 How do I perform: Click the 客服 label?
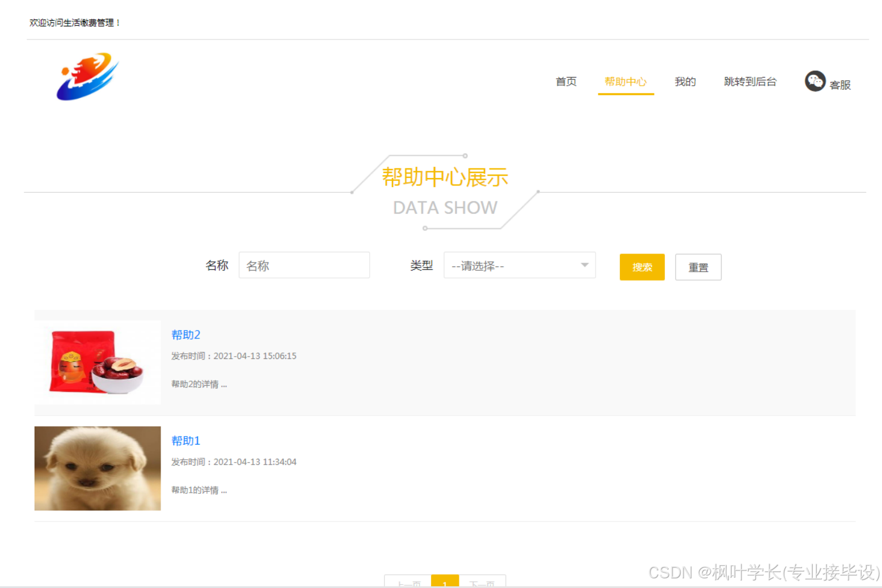[840, 85]
